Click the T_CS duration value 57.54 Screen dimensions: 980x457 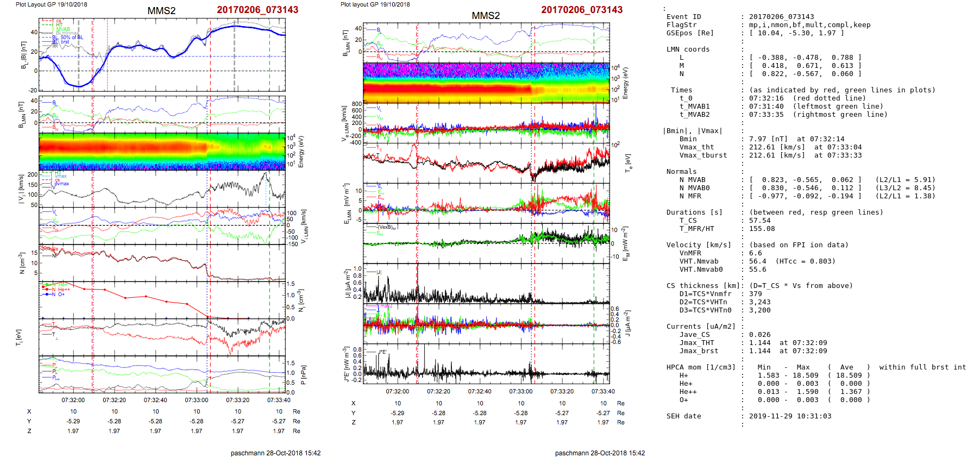[759, 221]
